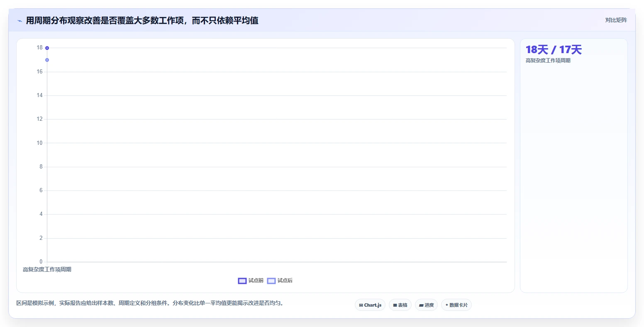This screenshot has width=644, height=327.
Task: Click the y-axis tick label 12
Action: (39, 119)
